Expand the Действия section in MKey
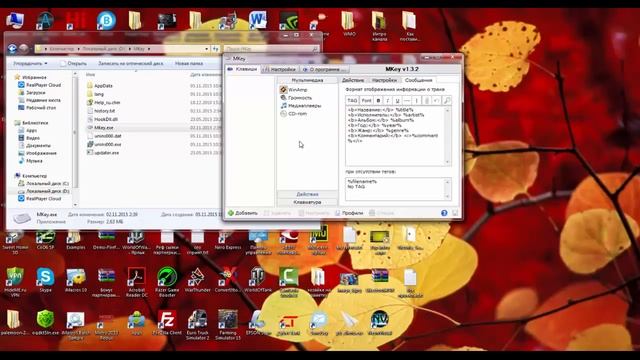 307,194
